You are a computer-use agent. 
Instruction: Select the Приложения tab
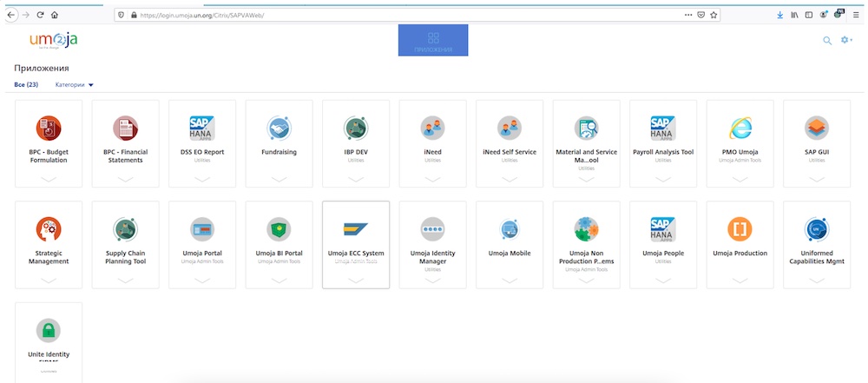point(433,41)
